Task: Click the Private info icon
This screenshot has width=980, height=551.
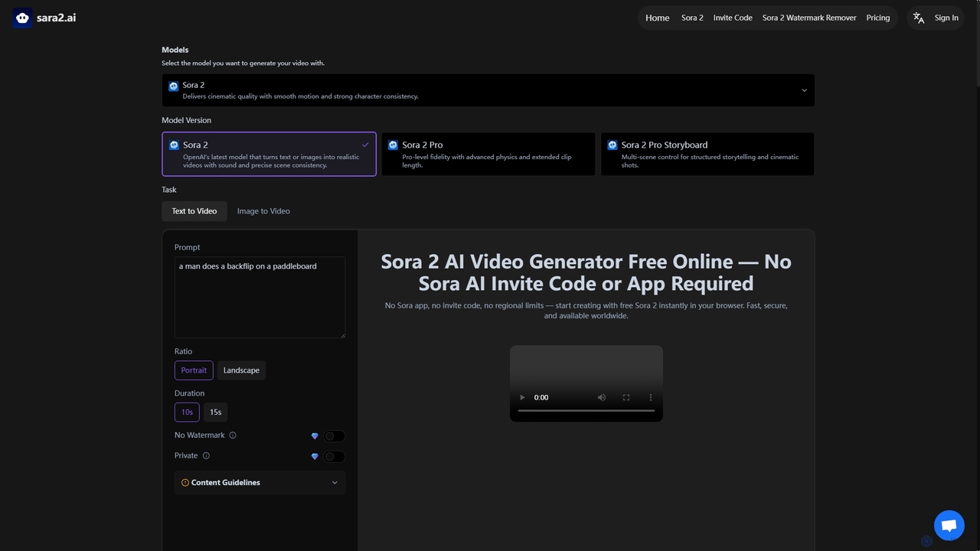Action: click(x=206, y=455)
